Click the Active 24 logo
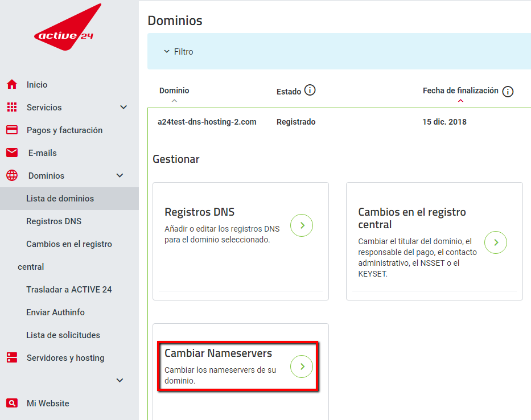Image resolution: width=531 pixels, height=420 pixels. coord(68,27)
